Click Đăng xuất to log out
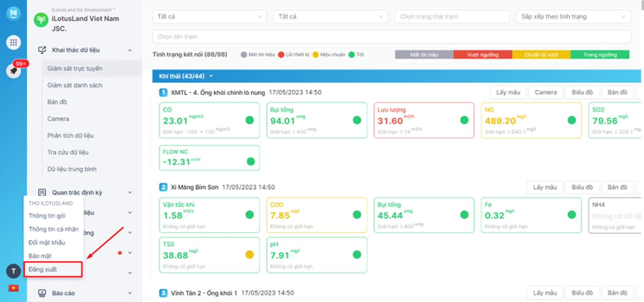The image size is (644, 302). click(x=53, y=269)
